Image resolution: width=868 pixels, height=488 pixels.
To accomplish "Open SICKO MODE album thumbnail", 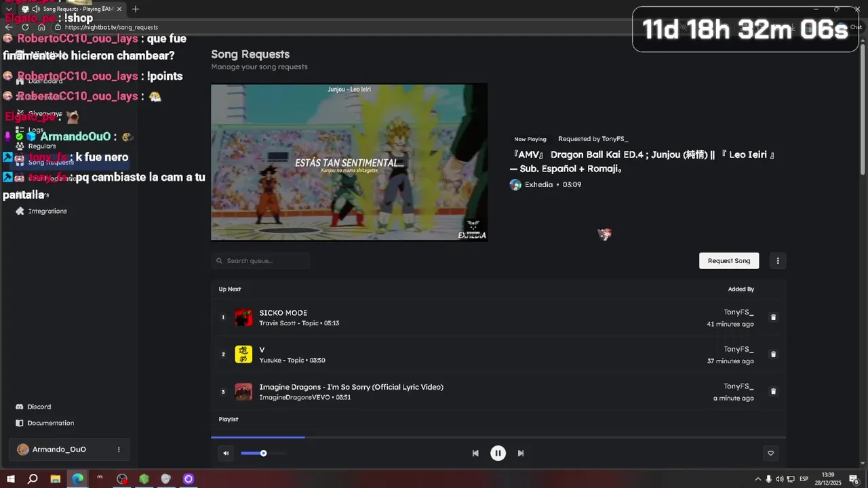I will pyautogui.click(x=243, y=317).
